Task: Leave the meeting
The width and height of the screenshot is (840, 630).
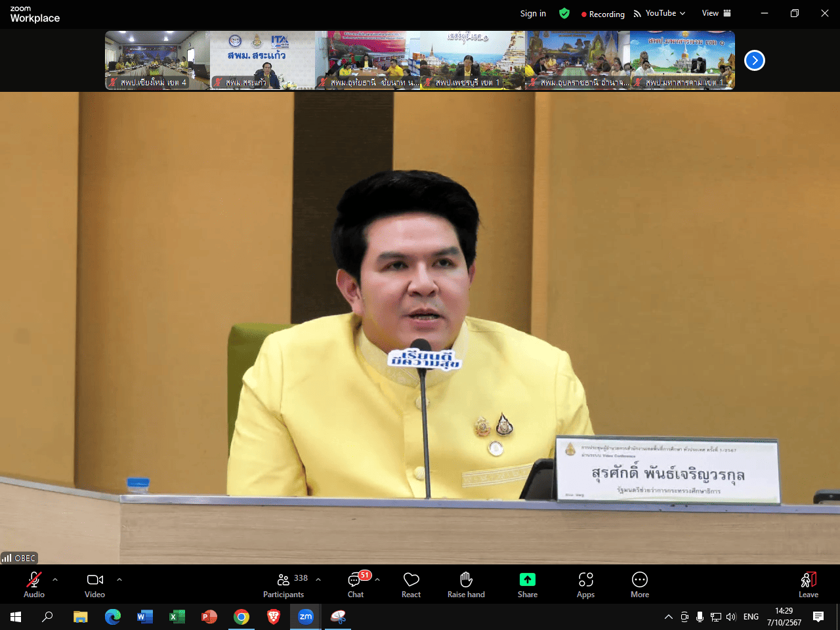Action: (x=808, y=585)
